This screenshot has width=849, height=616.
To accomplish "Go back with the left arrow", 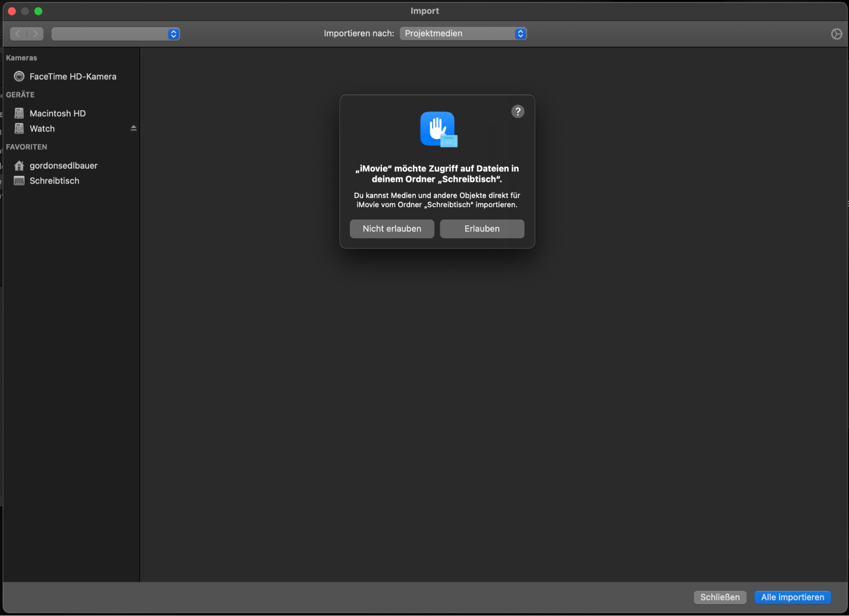I will pos(18,34).
